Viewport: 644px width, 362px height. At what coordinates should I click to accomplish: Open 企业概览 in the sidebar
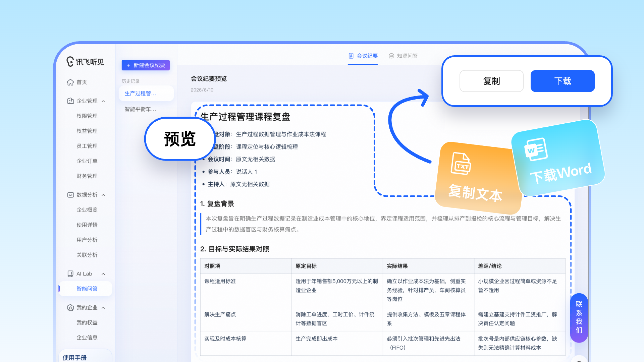(87, 210)
